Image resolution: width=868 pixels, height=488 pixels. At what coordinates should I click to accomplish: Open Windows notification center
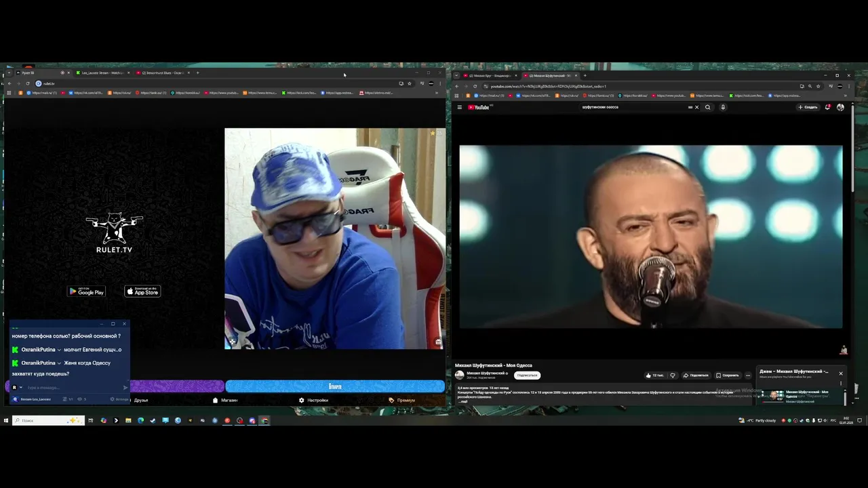pyautogui.click(x=859, y=420)
